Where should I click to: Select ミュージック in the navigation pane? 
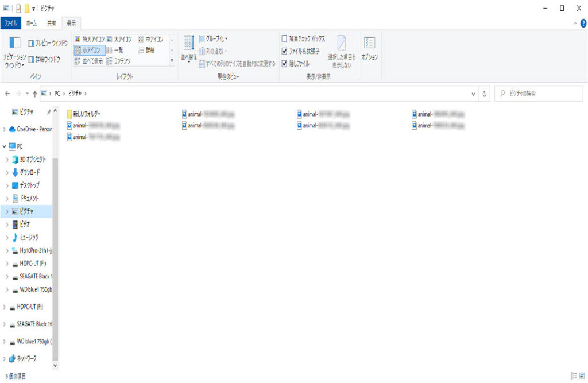29,237
